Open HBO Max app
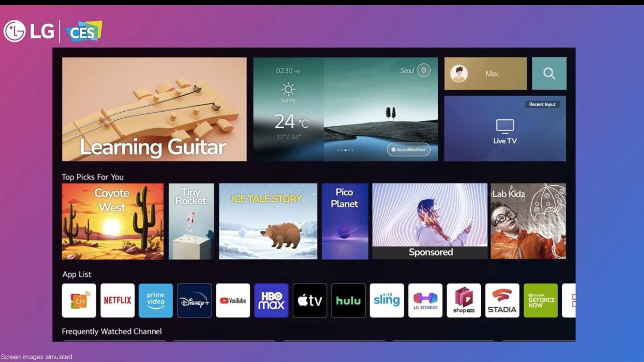 pos(271,301)
